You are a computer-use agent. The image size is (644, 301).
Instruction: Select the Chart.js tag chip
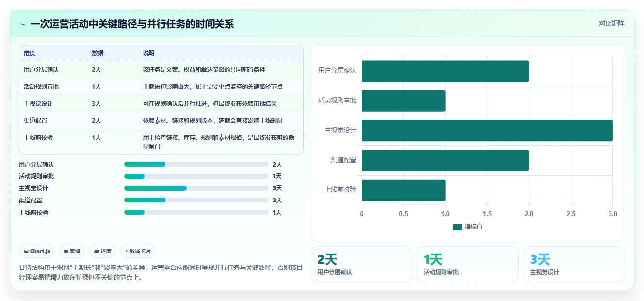click(x=37, y=251)
